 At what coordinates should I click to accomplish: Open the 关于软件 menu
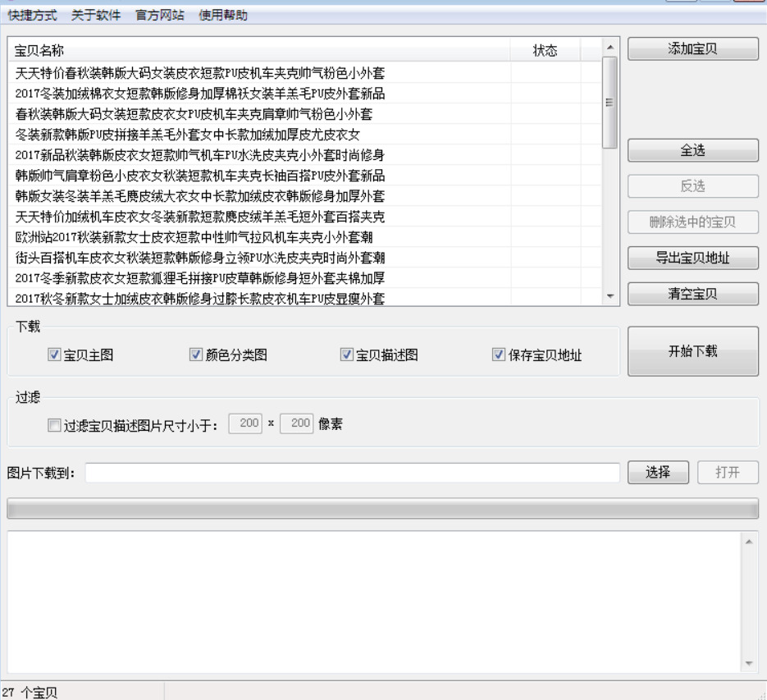96,15
